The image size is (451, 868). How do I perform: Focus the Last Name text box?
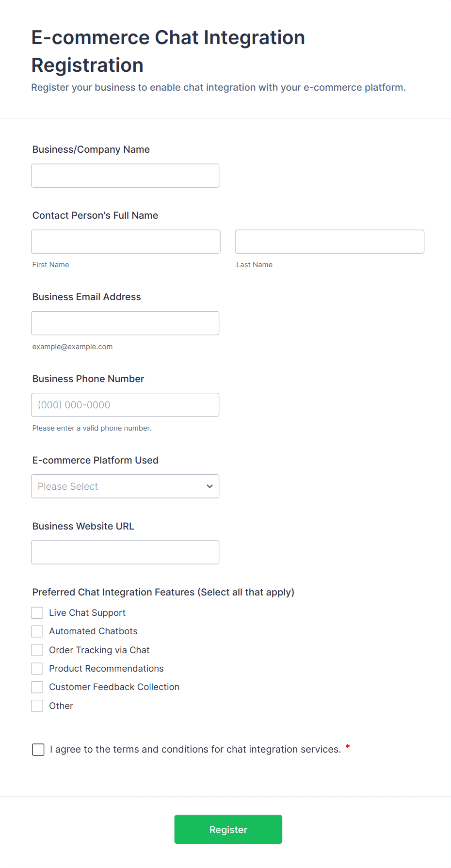point(329,241)
